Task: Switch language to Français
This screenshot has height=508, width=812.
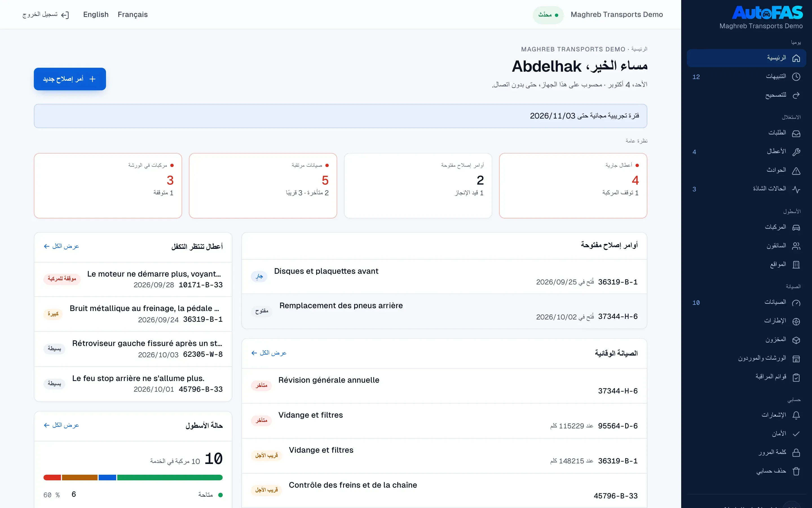Action: click(x=133, y=14)
